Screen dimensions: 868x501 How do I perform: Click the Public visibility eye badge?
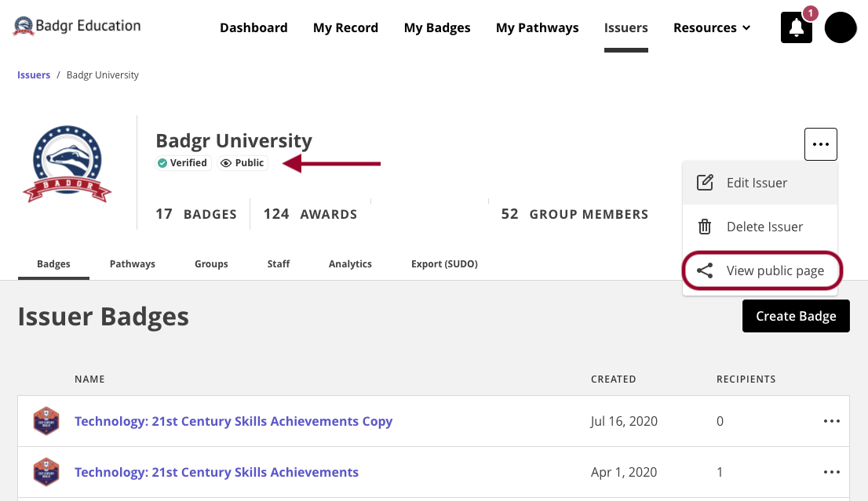[243, 163]
